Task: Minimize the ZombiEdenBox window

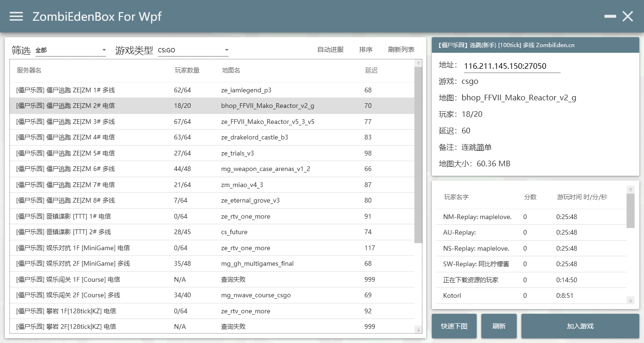Action: point(610,16)
